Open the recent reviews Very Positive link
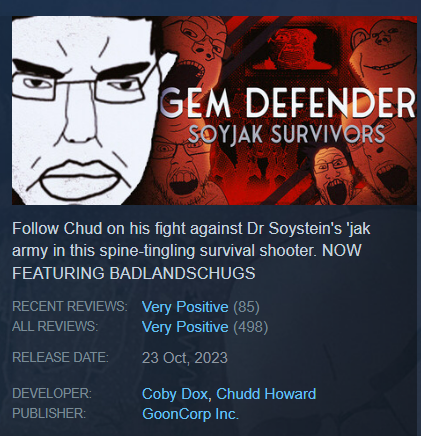The height and width of the screenshot is (436, 421). (185, 307)
